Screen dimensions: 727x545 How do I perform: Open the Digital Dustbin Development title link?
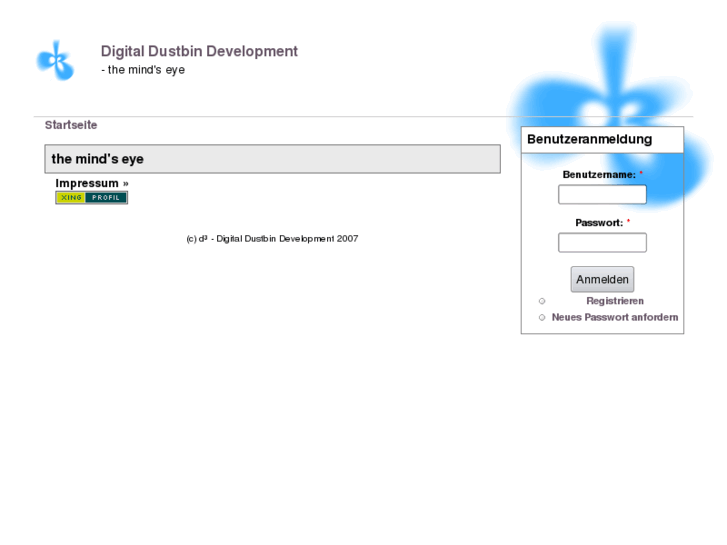point(199,51)
